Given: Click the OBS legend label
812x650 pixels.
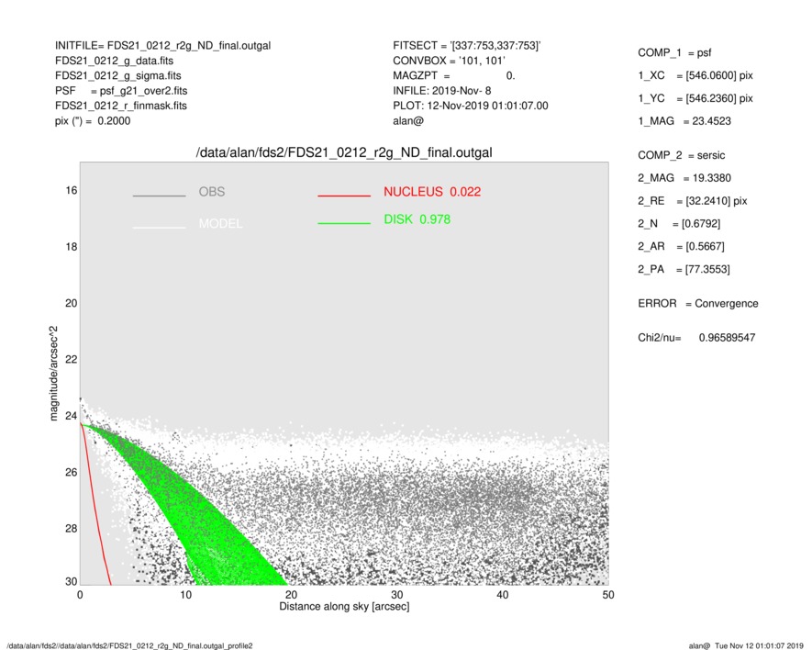Looking at the screenshot, I should pyautogui.click(x=212, y=192).
